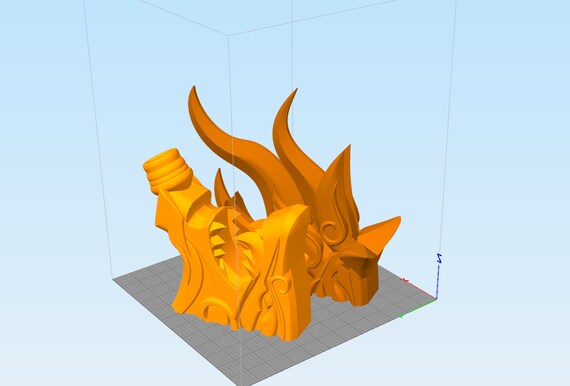Screen dimensions: 570x386
Task: Click the spiral swirl ornament on right piece
Action: 332,231
